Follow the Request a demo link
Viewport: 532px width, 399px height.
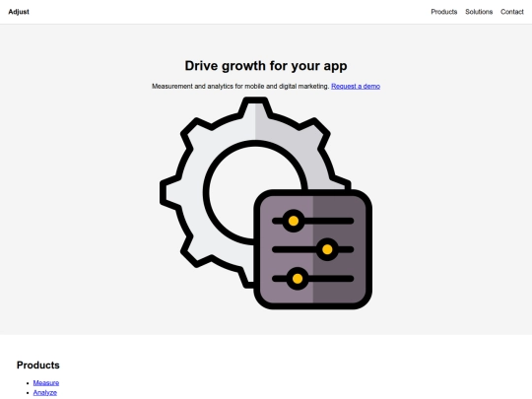tap(356, 86)
